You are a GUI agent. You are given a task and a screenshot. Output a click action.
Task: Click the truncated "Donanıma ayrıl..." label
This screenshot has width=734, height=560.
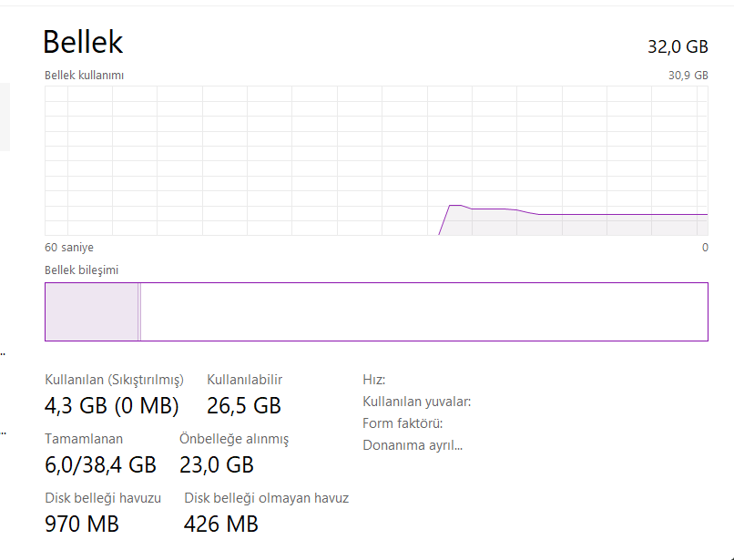pos(413,445)
